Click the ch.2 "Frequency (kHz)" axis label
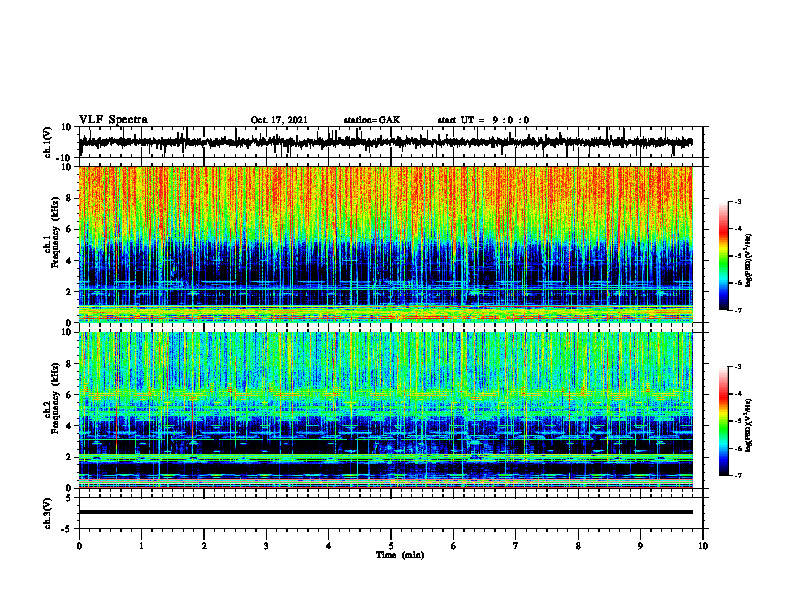 click(56, 398)
